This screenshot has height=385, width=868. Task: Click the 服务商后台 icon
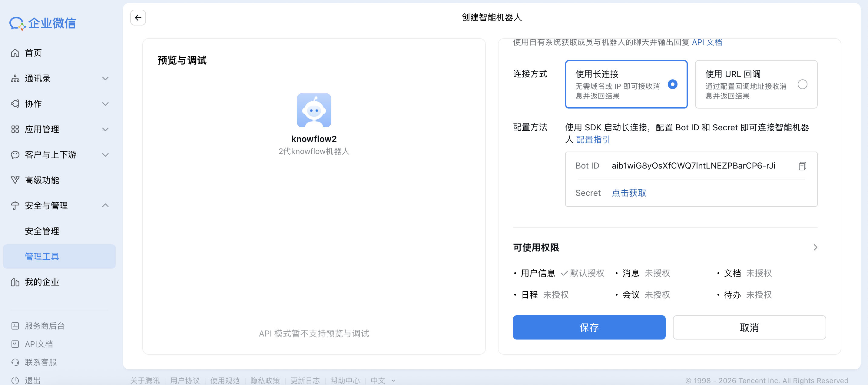(x=15, y=326)
